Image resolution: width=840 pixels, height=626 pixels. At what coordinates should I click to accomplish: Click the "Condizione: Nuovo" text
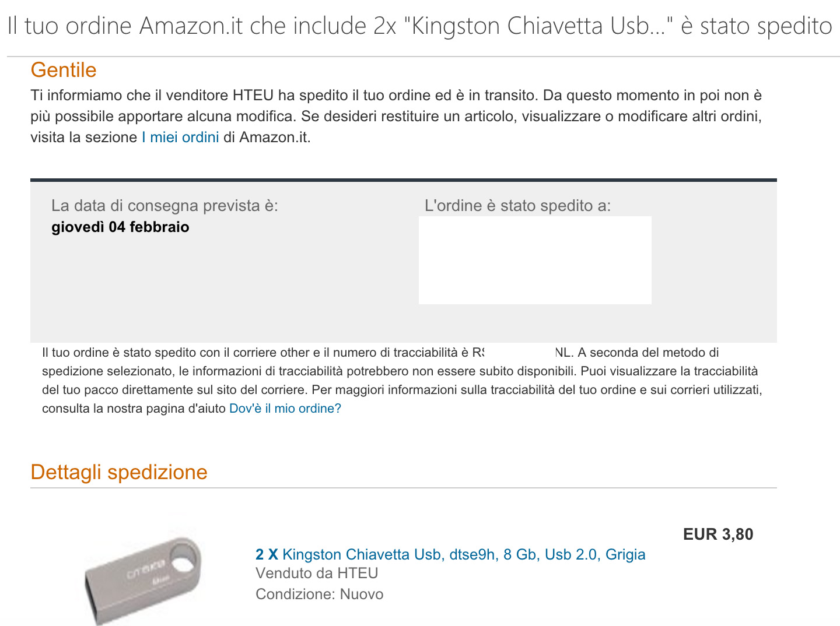pos(320,595)
